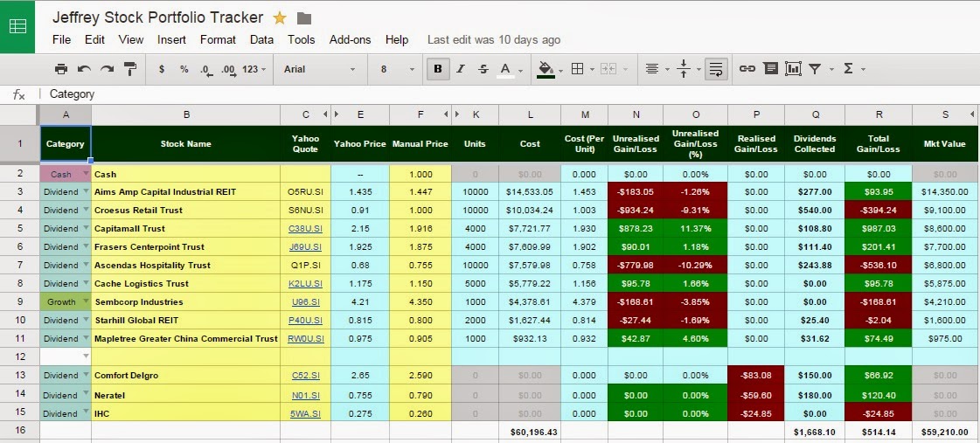This screenshot has height=443, width=980.
Task: Open the File menu
Action: [61, 39]
